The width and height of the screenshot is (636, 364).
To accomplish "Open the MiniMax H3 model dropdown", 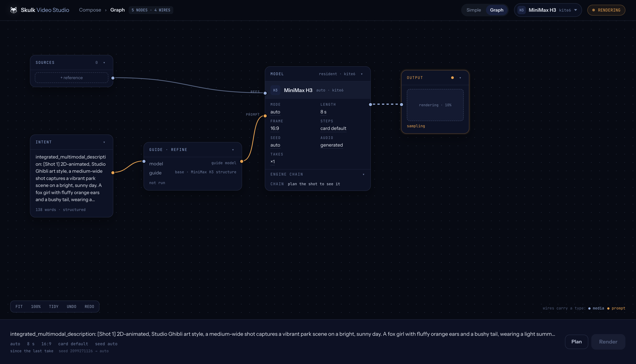I will [x=548, y=10].
